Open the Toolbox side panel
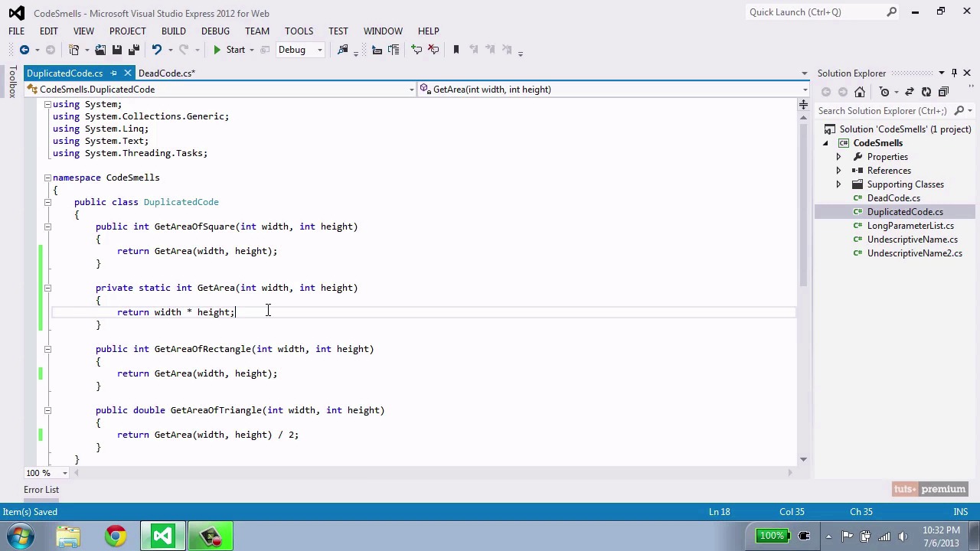 click(12, 82)
